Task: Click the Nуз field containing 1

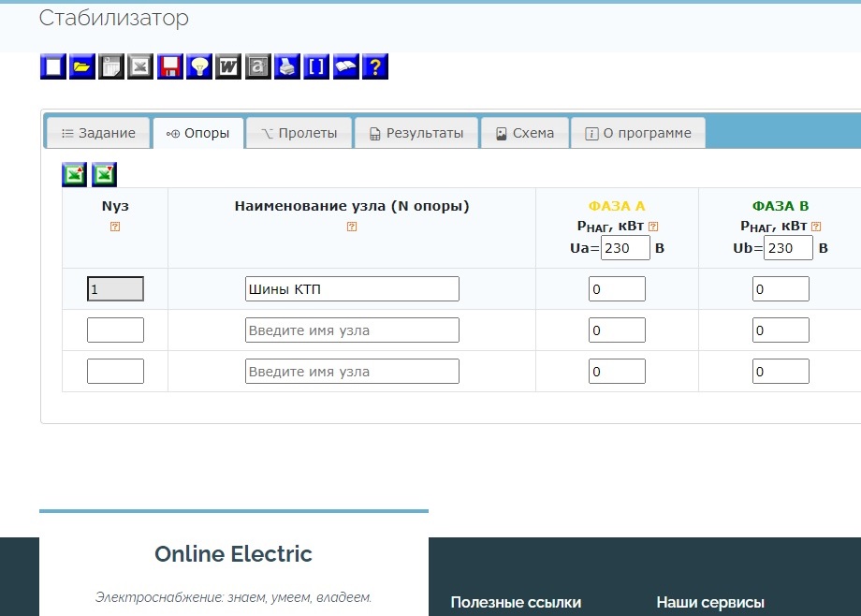Action: (x=115, y=289)
